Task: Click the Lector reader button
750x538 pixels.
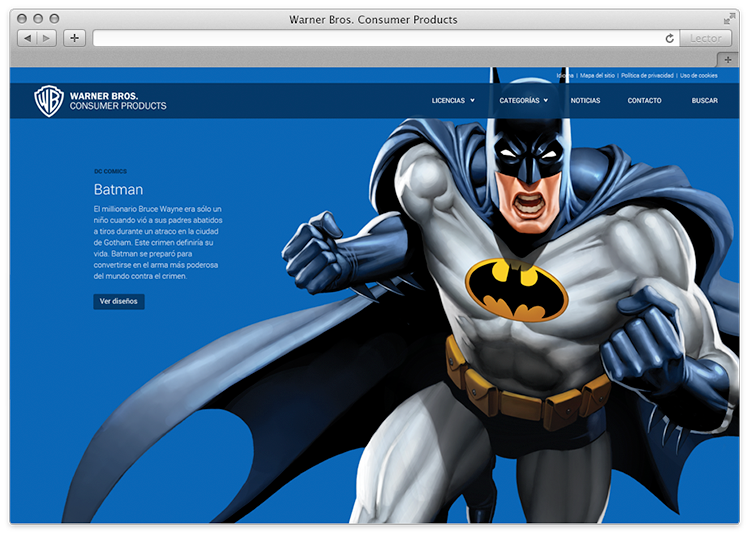Action: 707,38
